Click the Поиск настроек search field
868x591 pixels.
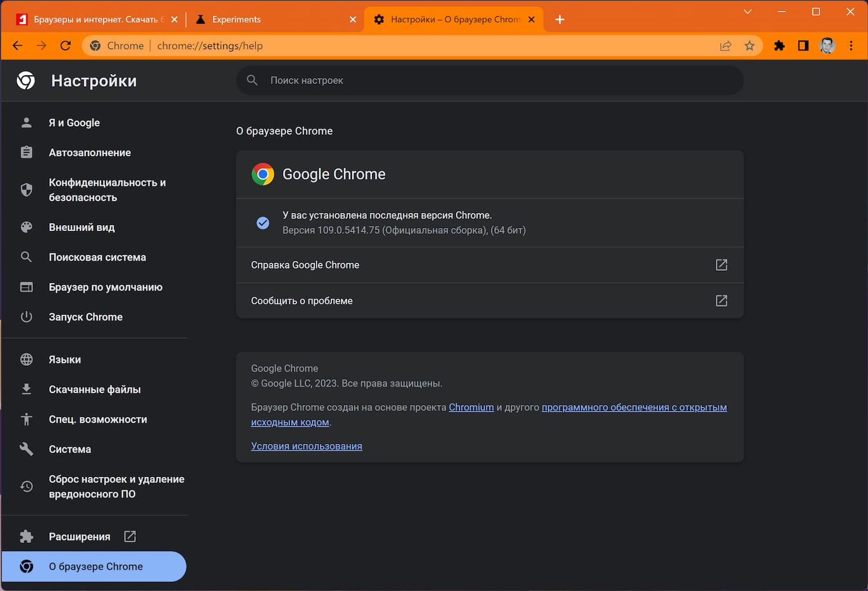[405, 80]
